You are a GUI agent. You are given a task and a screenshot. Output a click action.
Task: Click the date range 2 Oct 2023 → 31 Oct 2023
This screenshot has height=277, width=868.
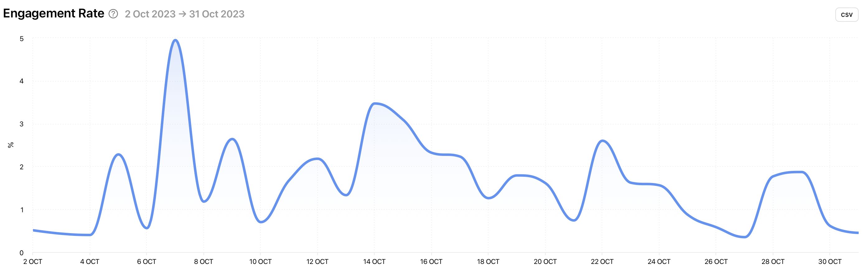(x=184, y=14)
